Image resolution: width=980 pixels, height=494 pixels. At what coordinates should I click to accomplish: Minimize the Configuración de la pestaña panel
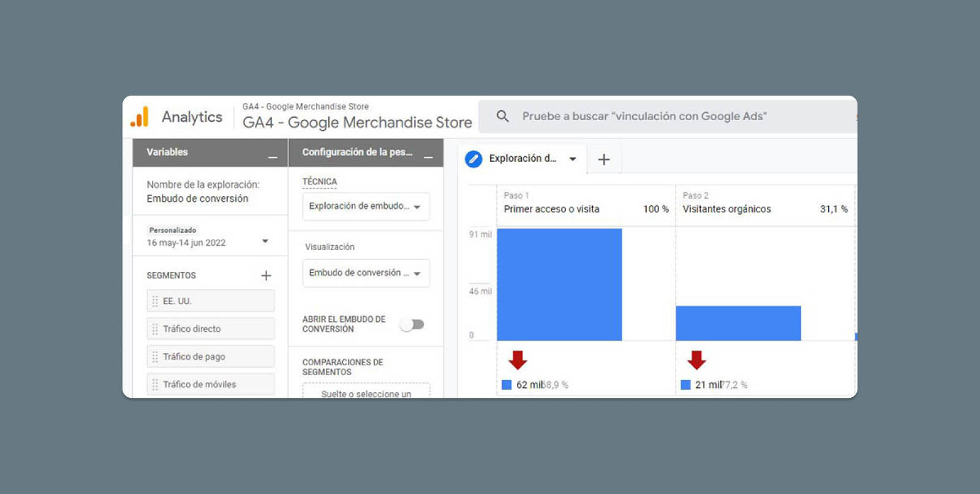pyautogui.click(x=428, y=158)
